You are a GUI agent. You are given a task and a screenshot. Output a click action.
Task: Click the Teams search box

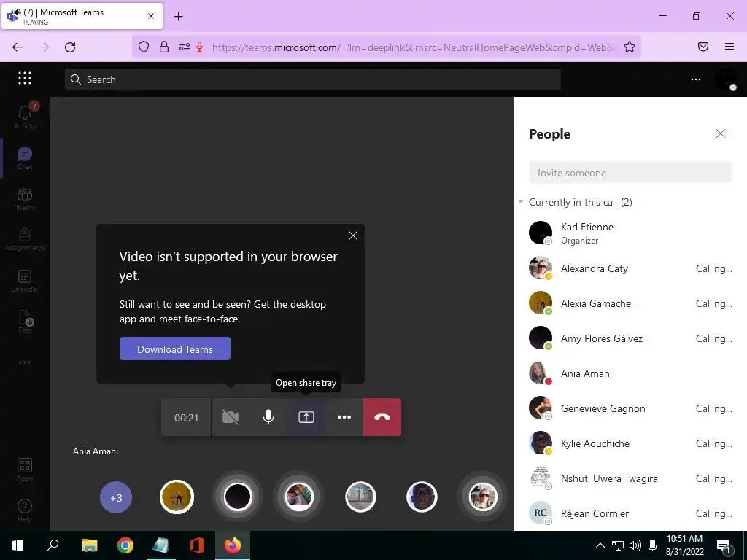click(x=312, y=79)
